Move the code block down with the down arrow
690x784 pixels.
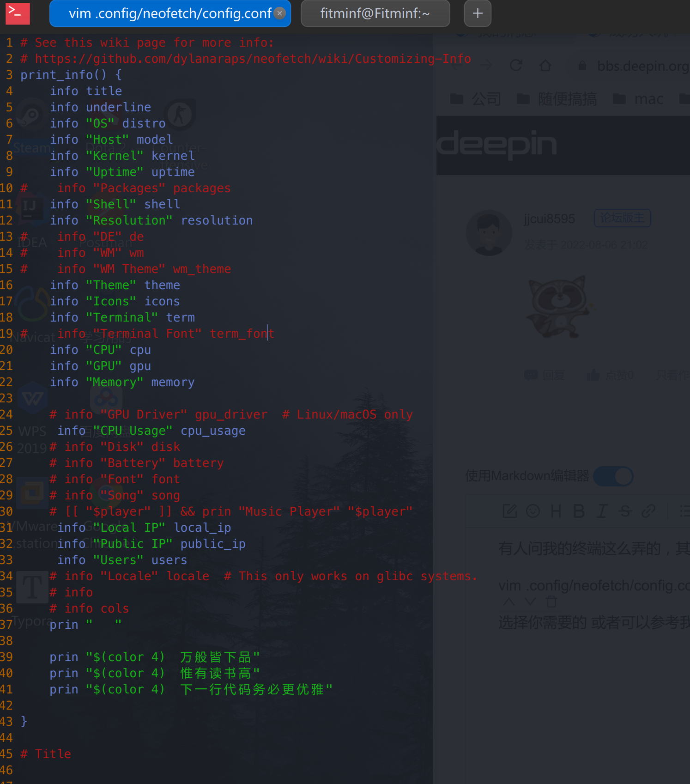coord(530,602)
